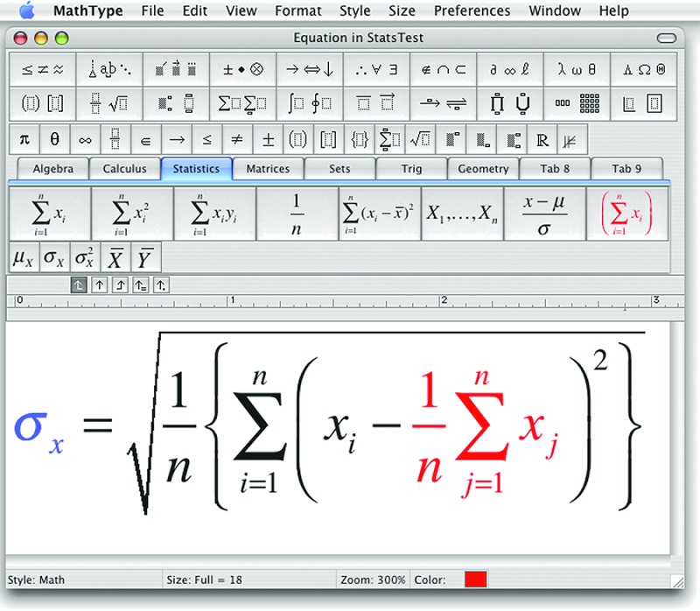Insert the real numbers symbol ℝ
The image size is (700, 611).
tap(542, 139)
